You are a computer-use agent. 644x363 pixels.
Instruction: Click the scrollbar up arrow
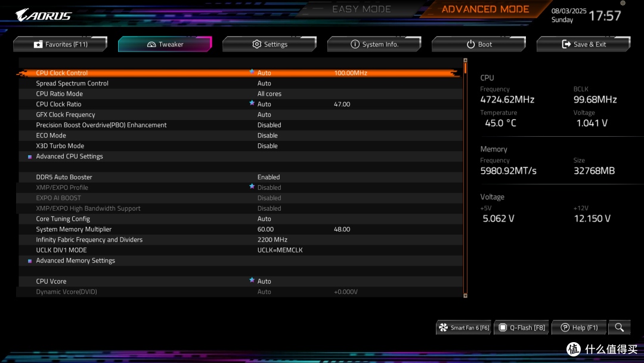click(x=465, y=60)
